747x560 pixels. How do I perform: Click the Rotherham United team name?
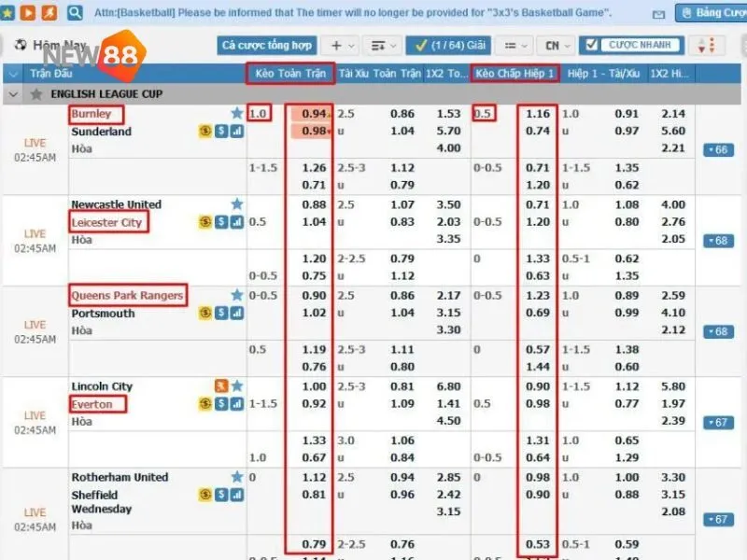pos(120,477)
